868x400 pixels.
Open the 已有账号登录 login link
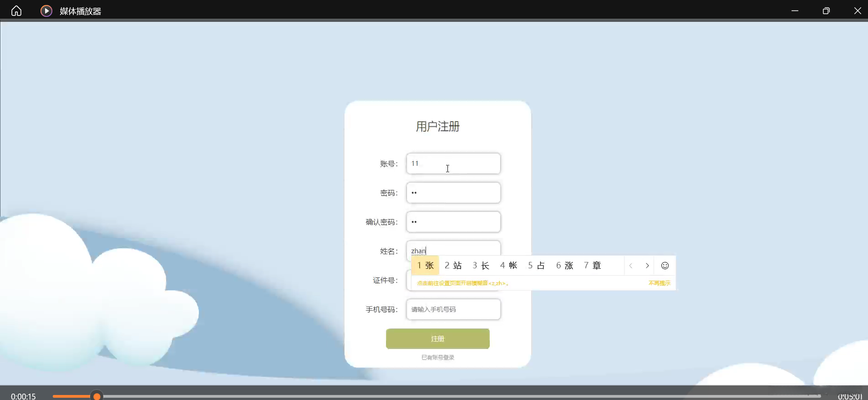click(438, 358)
